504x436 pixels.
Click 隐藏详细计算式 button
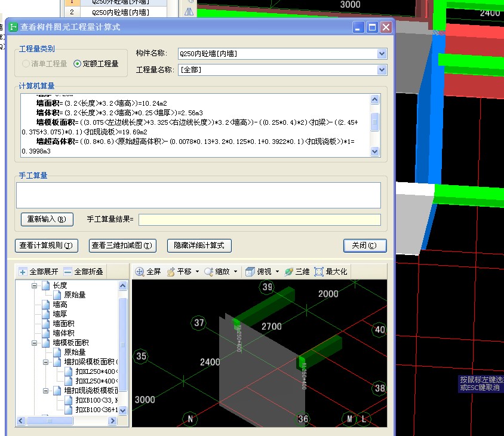point(199,245)
